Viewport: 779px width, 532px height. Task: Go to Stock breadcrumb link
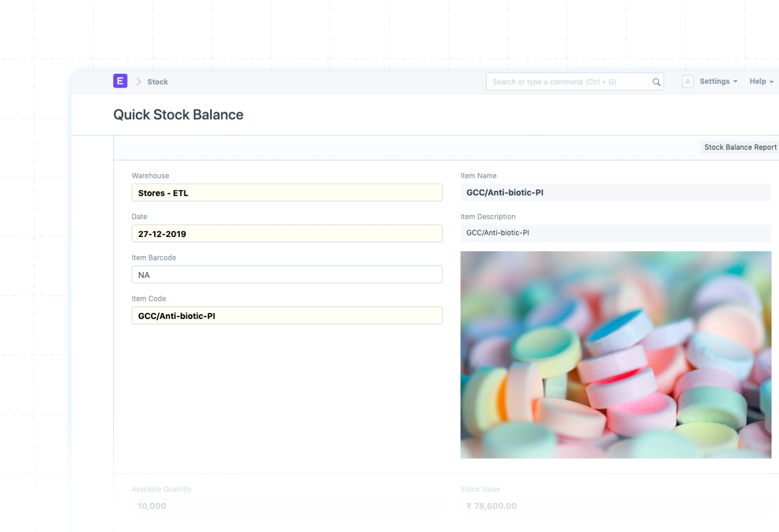pos(158,82)
